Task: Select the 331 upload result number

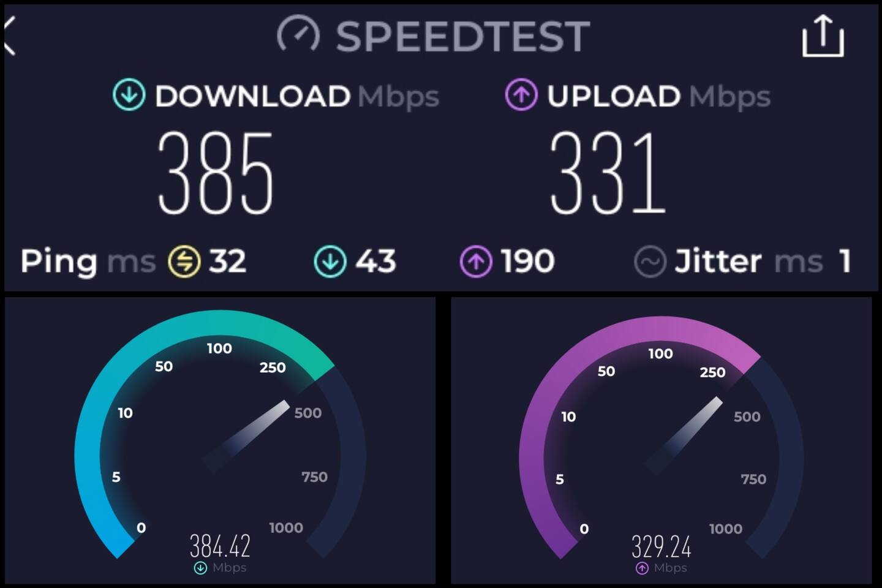Action: (x=608, y=173)
